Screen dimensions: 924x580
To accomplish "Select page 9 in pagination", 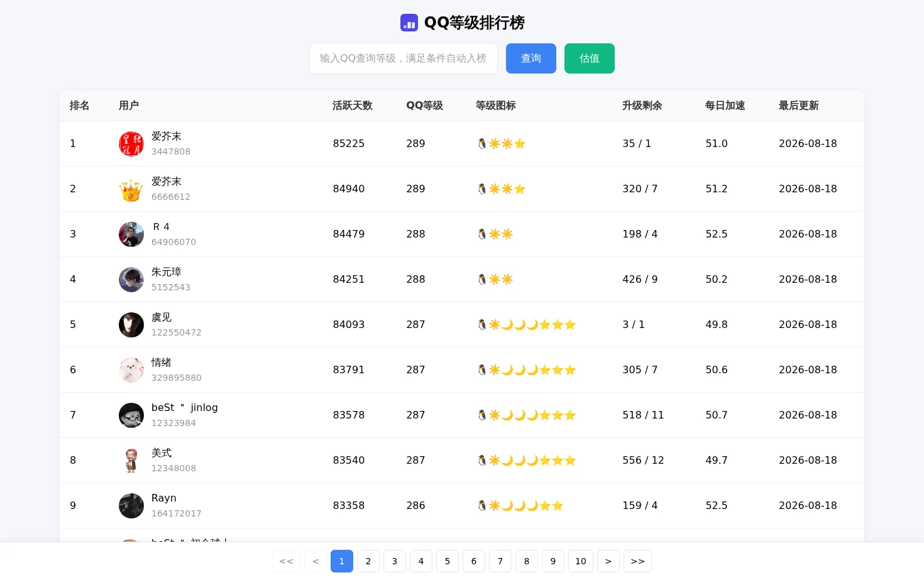I will click(x=553, y=561).
